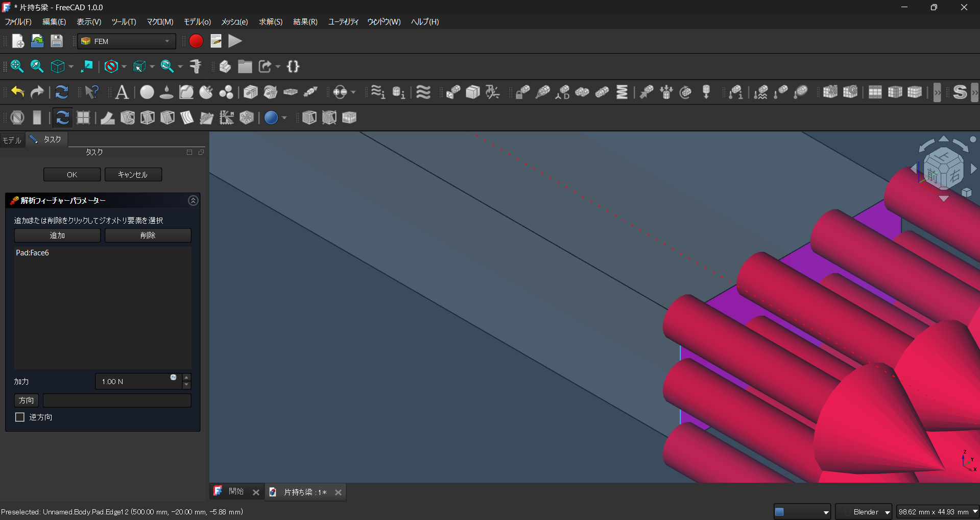Click the fit all view icon
980x520 pixels.
click(x=17, y=66)
